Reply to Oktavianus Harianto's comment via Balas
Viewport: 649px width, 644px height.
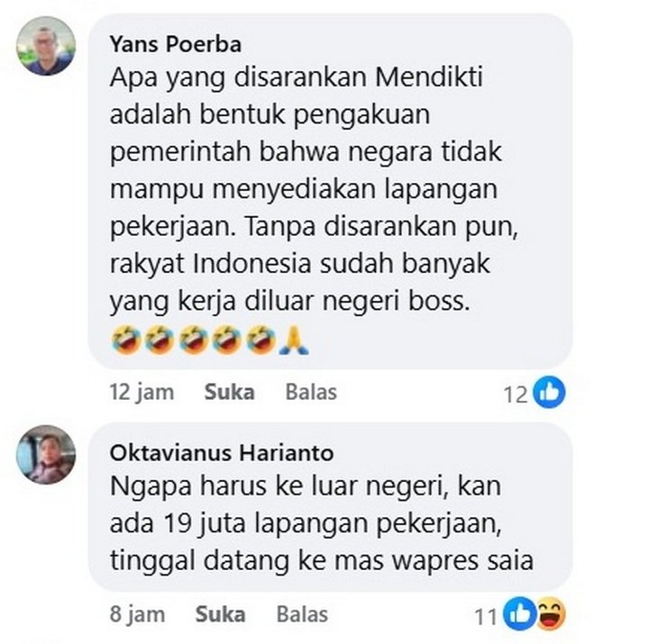click(302, 614)
